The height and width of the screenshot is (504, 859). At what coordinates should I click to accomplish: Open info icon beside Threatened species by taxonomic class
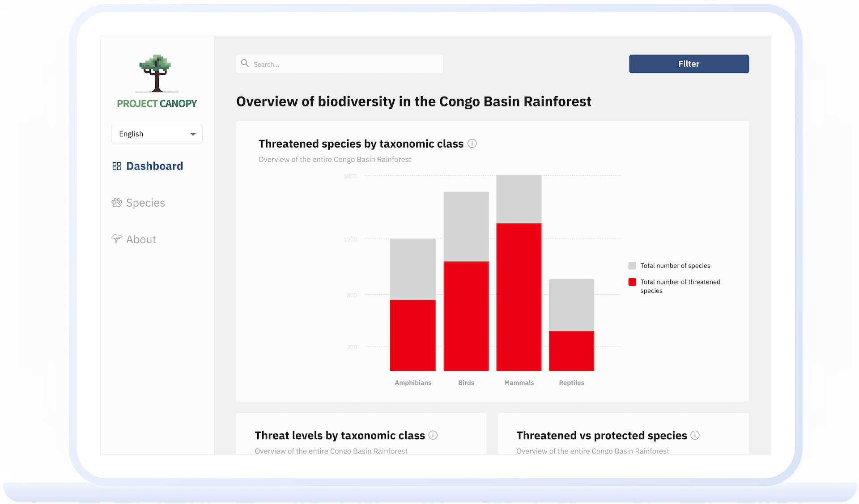[x=472, y=144]
